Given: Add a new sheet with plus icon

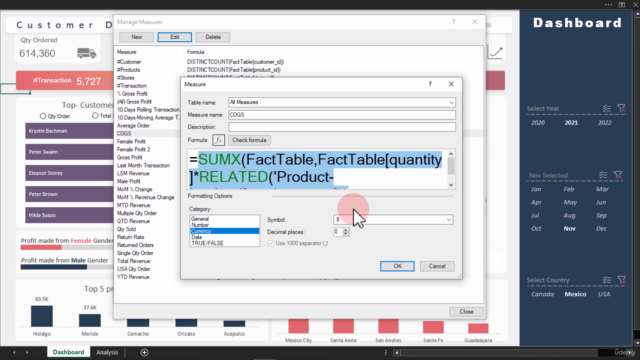Looking at the screenshot, I should 144,352.
